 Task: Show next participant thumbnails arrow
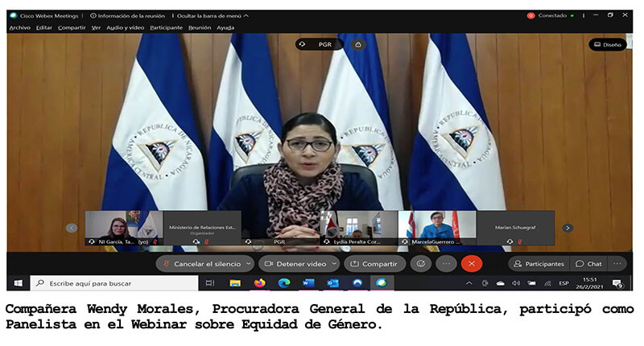tap(568, 228)
